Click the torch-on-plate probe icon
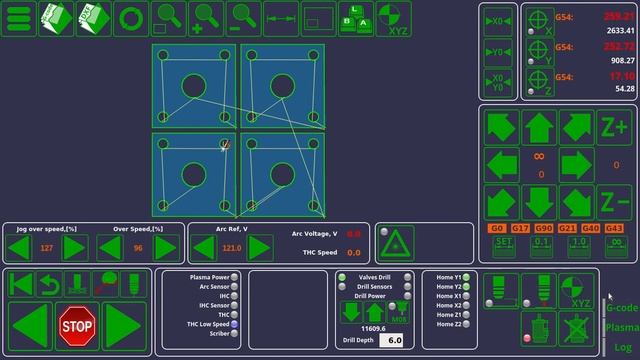This screenshot has height=360, width=640. tap(78, 284)
